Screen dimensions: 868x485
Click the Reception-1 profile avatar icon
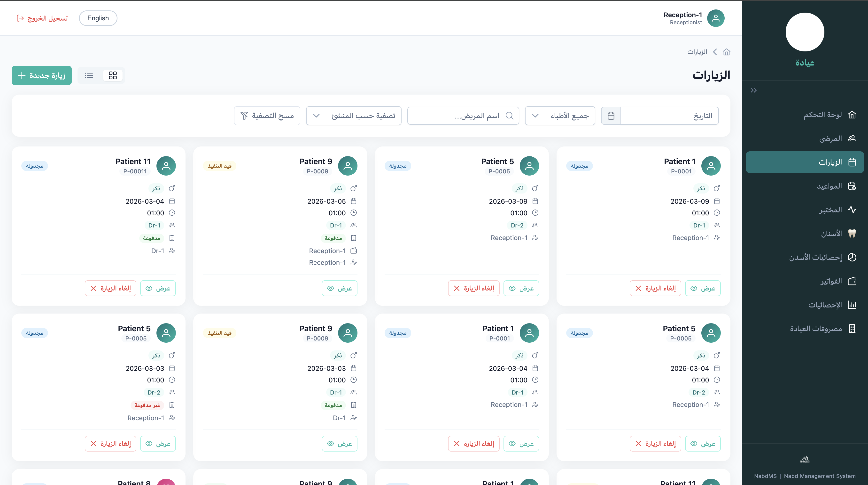(716, 18)
